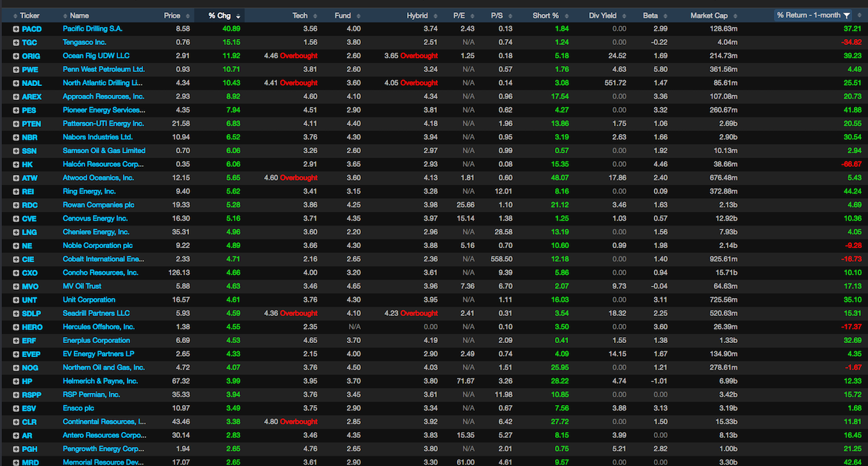This screenshot has height=466, width=868.
Task: Open the plus expander for PTEN
Action: 16,124
